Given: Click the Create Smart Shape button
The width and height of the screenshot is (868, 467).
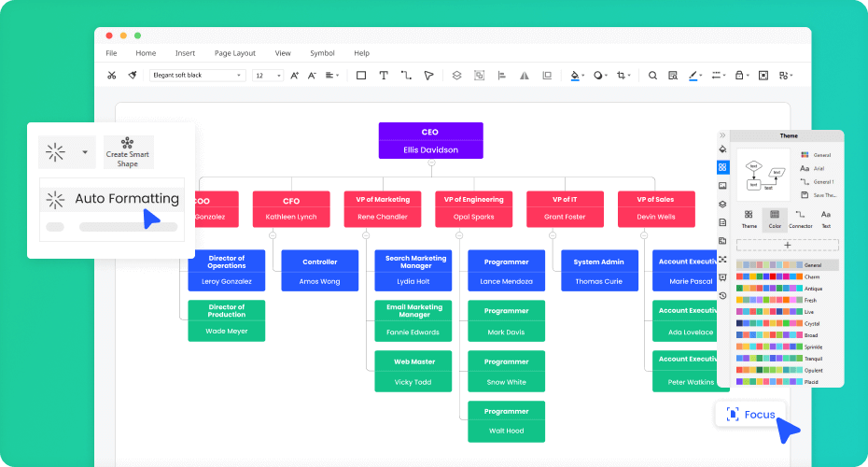Looking at the screenshot, I should [x=127, y=152].
